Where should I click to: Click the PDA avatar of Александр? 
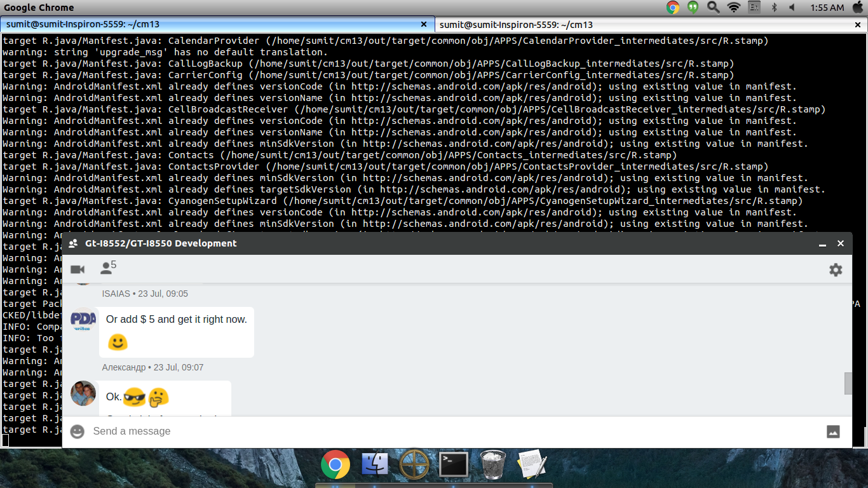pyautogui.click(x=83, y=320)
